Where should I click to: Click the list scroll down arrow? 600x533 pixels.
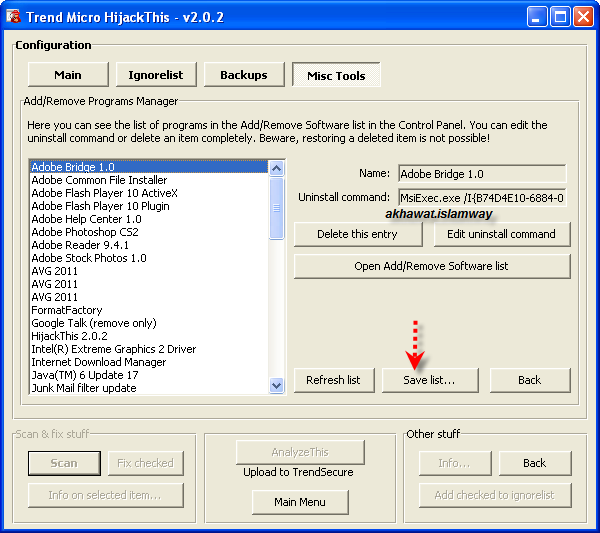point(277,385)
